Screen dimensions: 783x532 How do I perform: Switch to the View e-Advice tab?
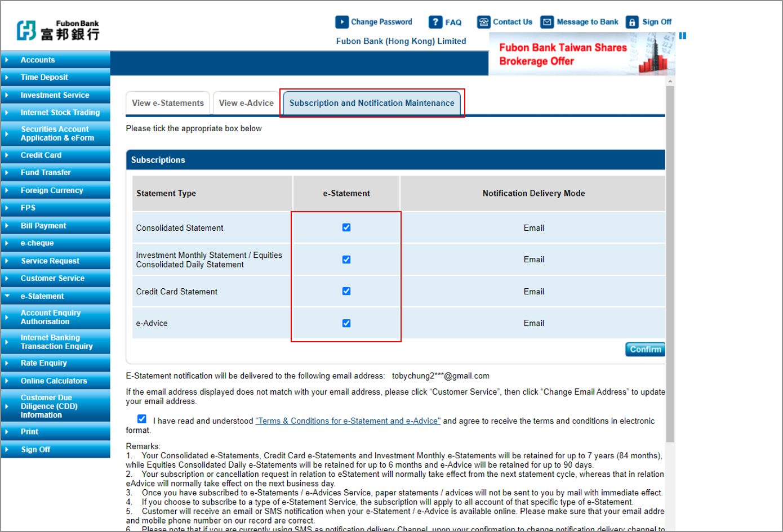coord(246,103)
